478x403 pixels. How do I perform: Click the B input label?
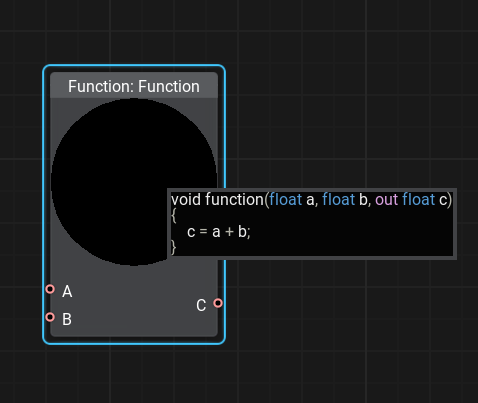[67, 319]
